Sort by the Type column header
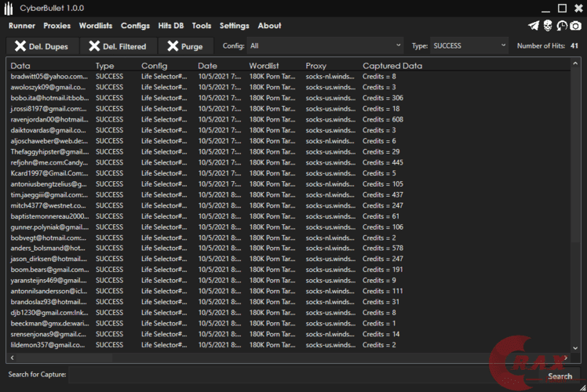Screen dimensions: 587x392 click(x=104, y=66)
